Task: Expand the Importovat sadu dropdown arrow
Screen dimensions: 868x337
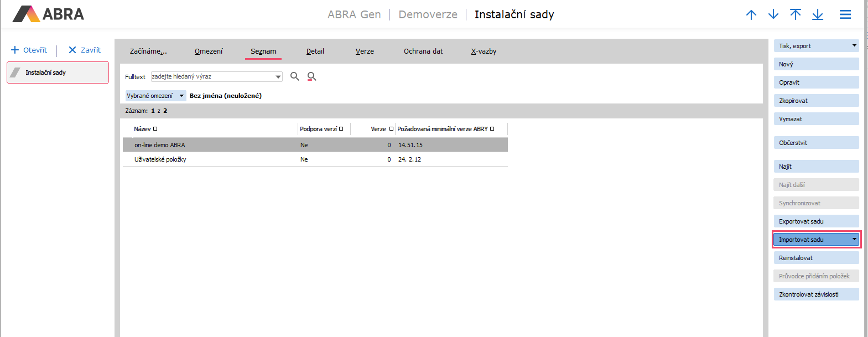Action: [x=854, y=240]
